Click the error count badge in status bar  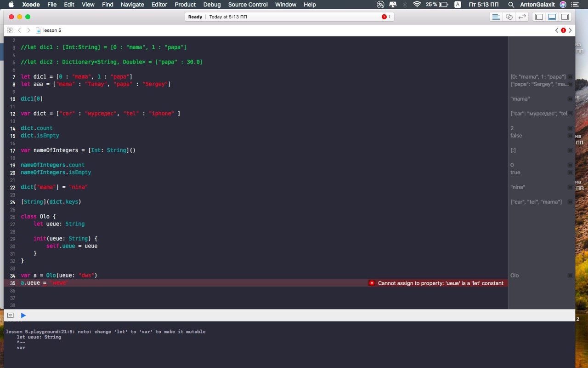(386, 17)
